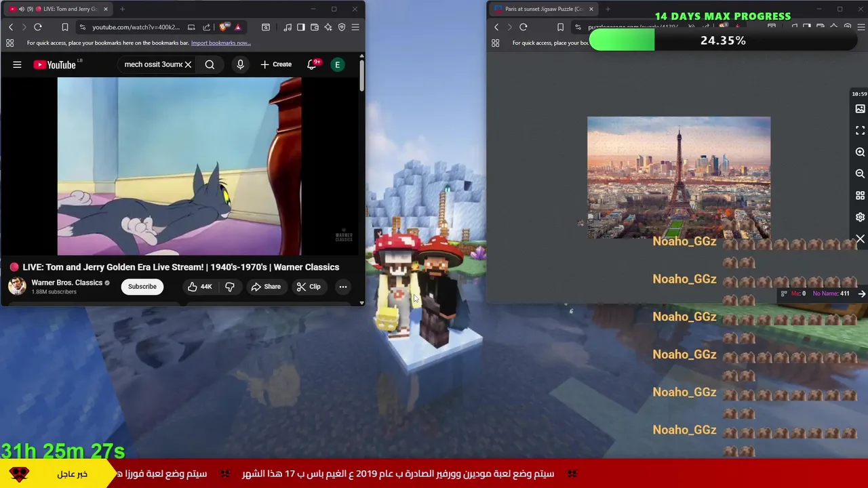Reload the YouTube page
Image resolution: width=868 pixels, height=488 pixels.
pyautogui.click(x=38, y=27)
